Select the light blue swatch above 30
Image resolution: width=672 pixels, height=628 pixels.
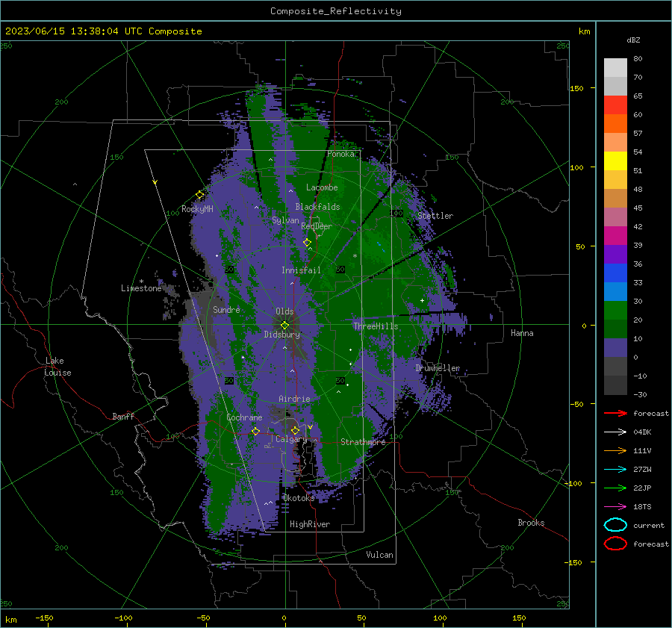(x=615, y=291)
